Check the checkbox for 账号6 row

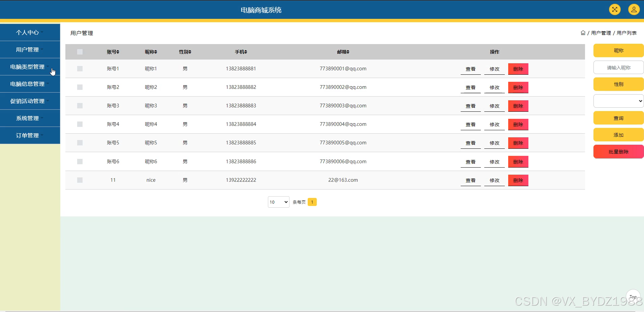pos(80,162)
